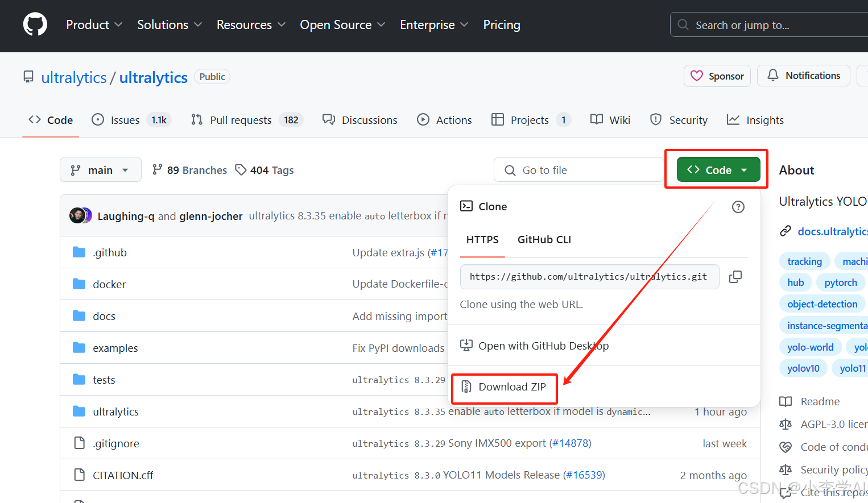Copy the HTTPS clone URL
Image resolution: width=868 pixels, height=503 pixels.
pyautogui.click(x=735, y=277)
